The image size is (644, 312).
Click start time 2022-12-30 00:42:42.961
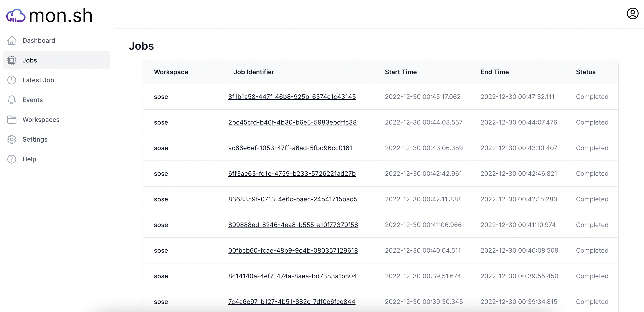(423, 174)
